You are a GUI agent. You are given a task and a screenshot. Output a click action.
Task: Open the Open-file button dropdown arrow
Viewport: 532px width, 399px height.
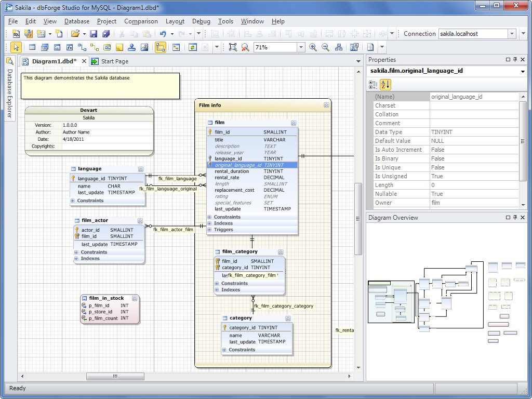(x=84, y=34)
